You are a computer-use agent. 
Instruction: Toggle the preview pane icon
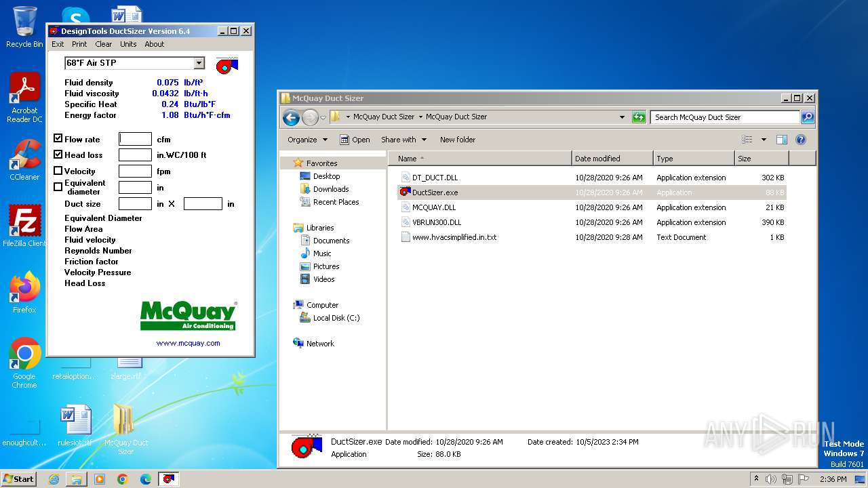point(781,140)
